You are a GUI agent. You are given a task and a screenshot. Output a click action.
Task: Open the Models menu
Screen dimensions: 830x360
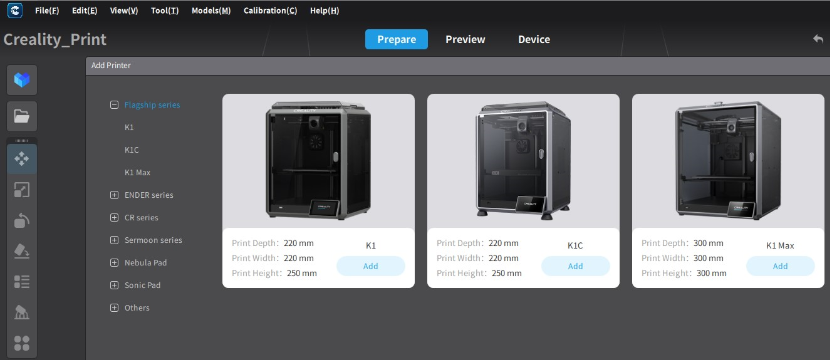(x=211, y=11)
